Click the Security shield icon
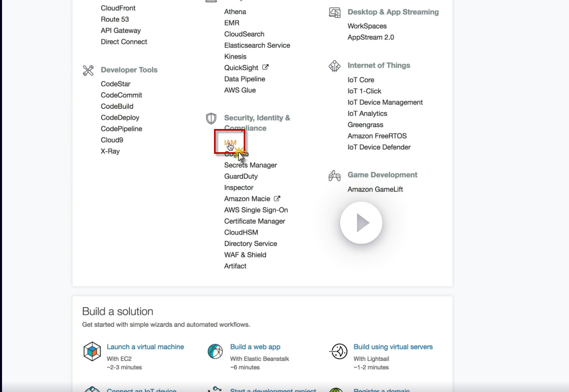 tap(211, 118)
